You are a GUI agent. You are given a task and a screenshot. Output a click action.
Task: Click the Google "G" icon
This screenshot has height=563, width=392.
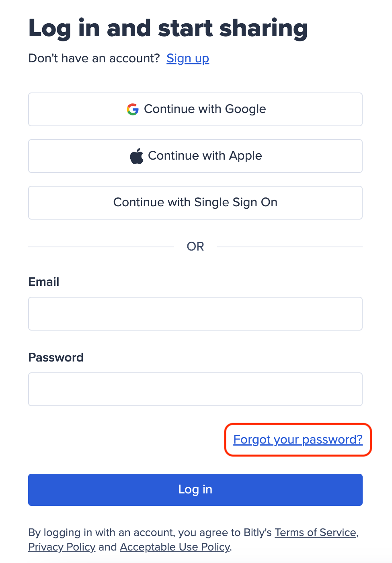[133, 109]
